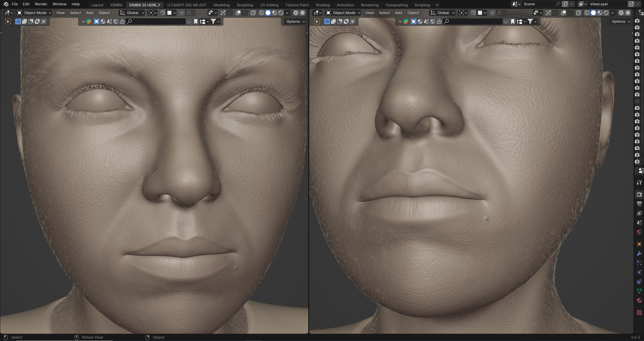Open Select menu in right viewport
The height and width of the screenshot is (341, 644).
[x=384, y=13]
